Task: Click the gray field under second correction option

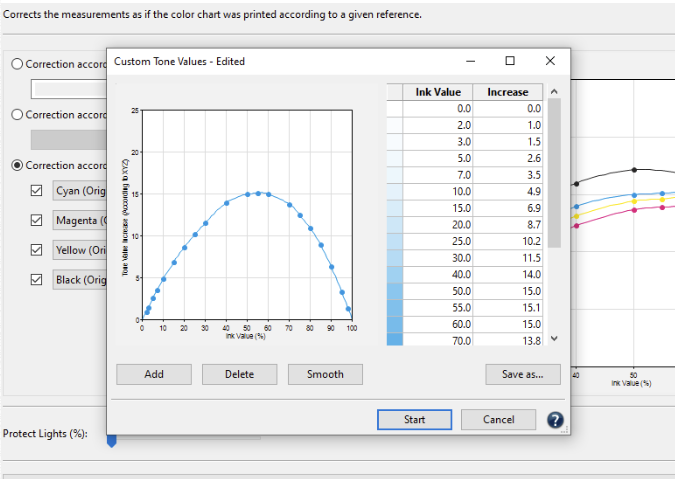Action: click(69, 140)
